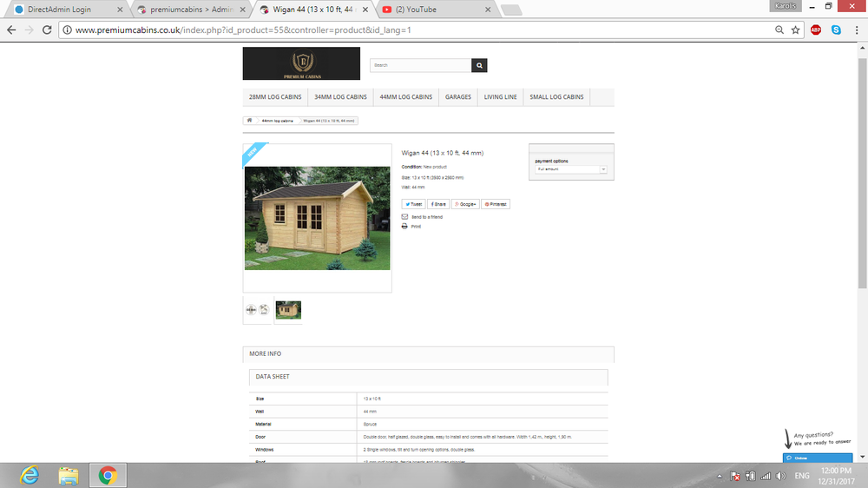Click the Print link text

(x=416, y=227)
